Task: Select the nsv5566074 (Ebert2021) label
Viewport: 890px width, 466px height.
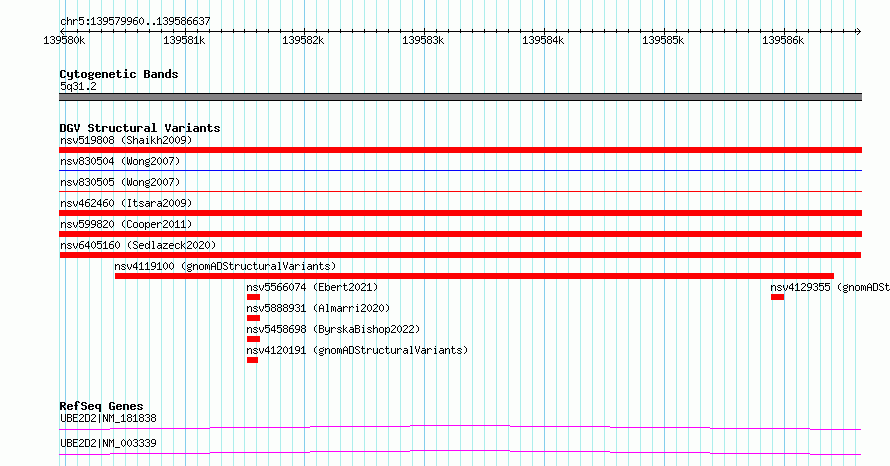Action: [x=312, y=287]
